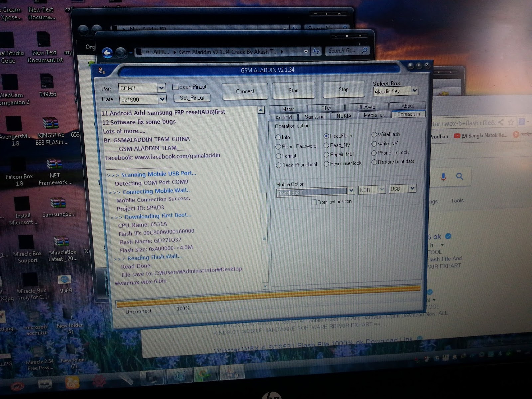This screenshot has height=399, width=532.
Task: Open Miracle Box Support desktop icon
Action: click(x=27, y=249)
